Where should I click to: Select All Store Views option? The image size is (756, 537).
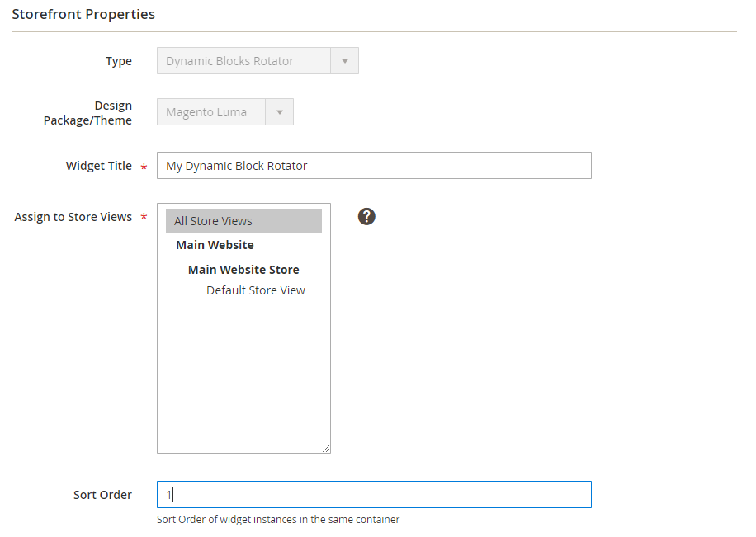(243, 221)
